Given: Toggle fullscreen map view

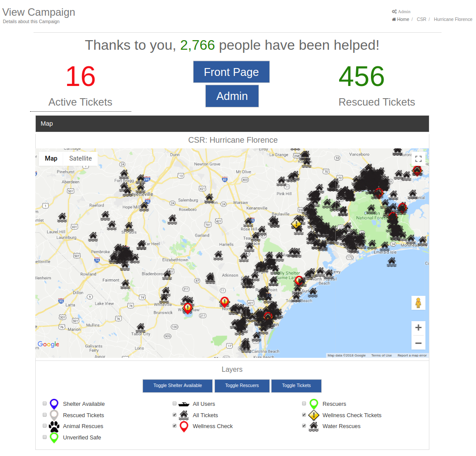Looking at the screenshot, I should [418, 159].
